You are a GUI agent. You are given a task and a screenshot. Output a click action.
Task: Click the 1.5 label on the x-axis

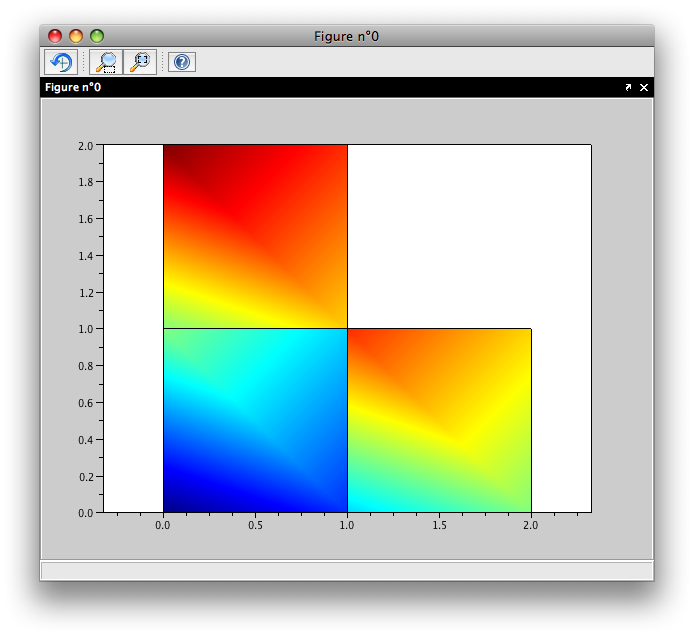pos(439,524)
